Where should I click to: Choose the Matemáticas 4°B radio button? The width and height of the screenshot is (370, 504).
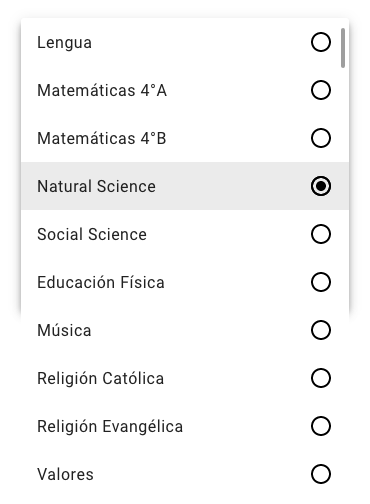321,138
